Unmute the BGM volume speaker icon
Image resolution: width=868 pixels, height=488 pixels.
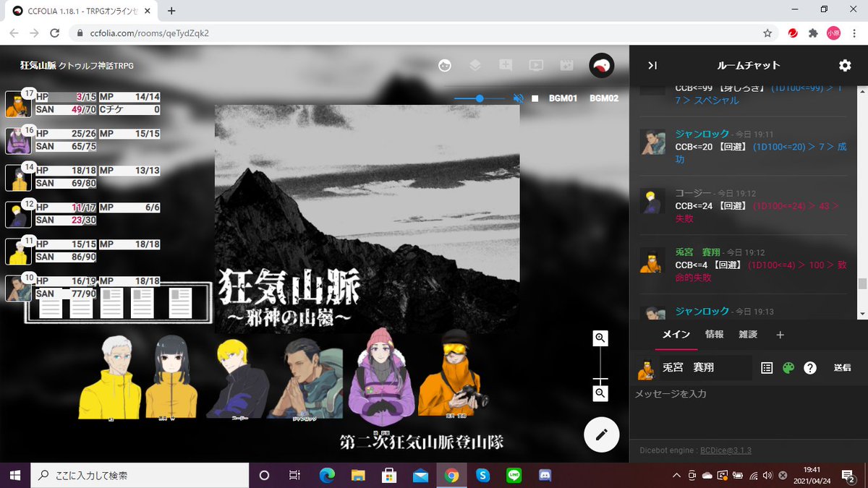(x=518, y=98)
